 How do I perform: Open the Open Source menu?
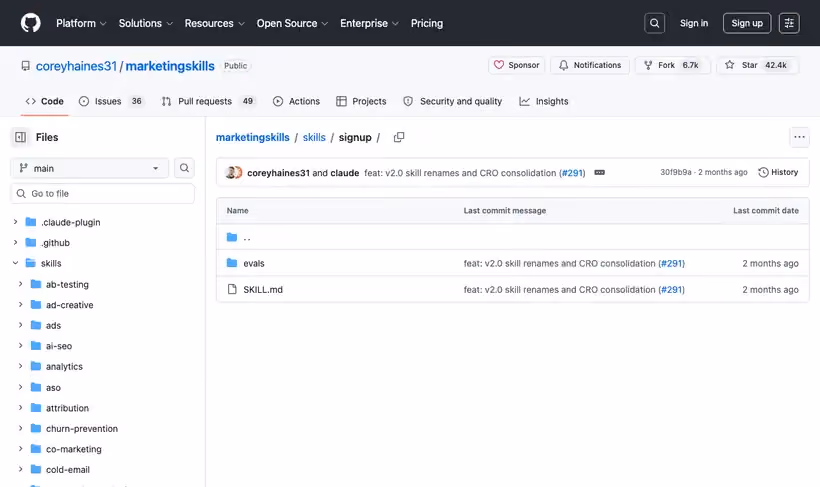[x=292, y=23]
